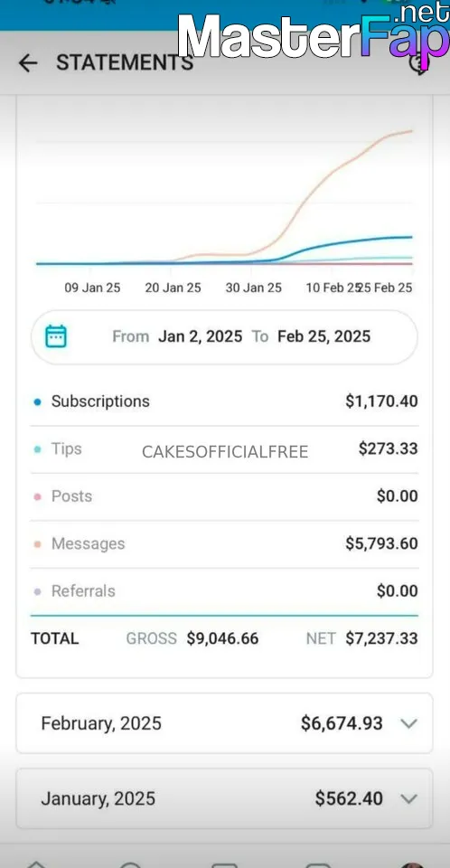Tap the back arrow beside STATEMENTS
The image size is (450, 868).
(x=28, y=63)
